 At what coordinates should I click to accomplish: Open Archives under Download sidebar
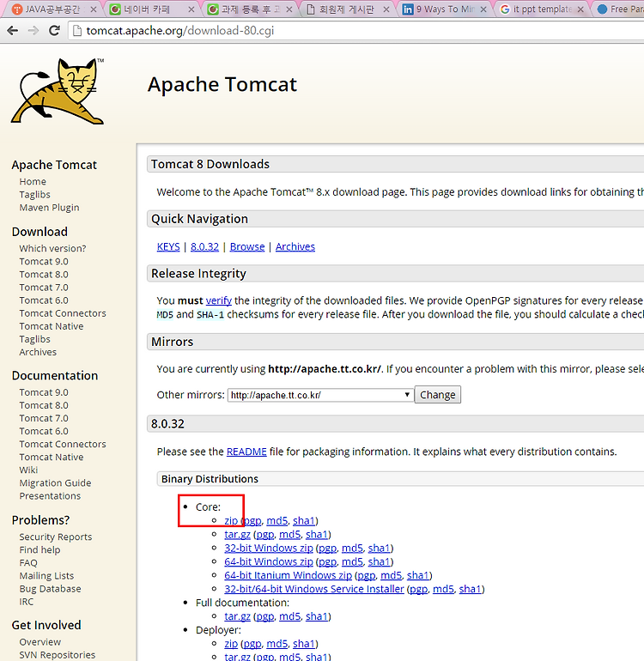(38, 352)
